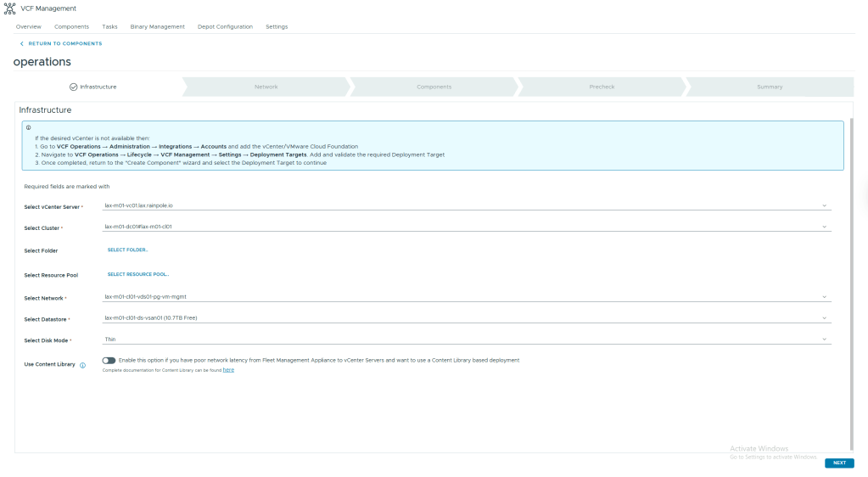Click the checkmark icon on the Infrastructure step
The image size is (868, 477).
(x=74, y=87)
